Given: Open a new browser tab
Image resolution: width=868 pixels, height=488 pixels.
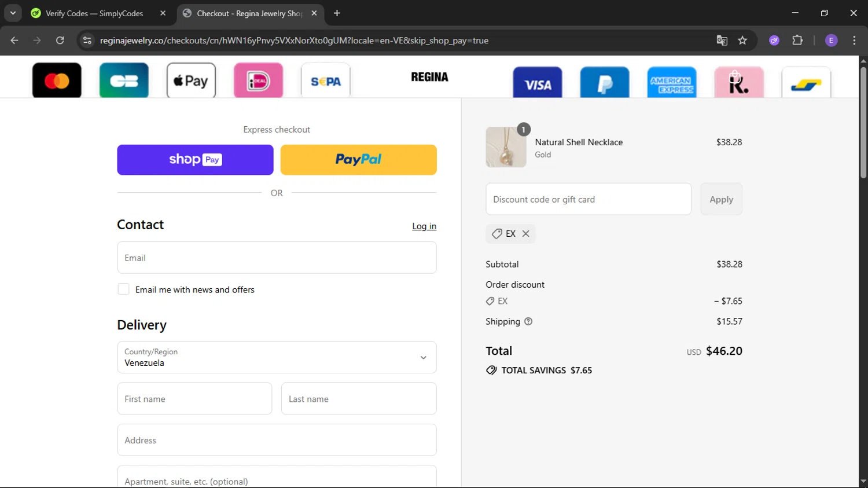Looking at the screenshot, I should coord(337,13).
